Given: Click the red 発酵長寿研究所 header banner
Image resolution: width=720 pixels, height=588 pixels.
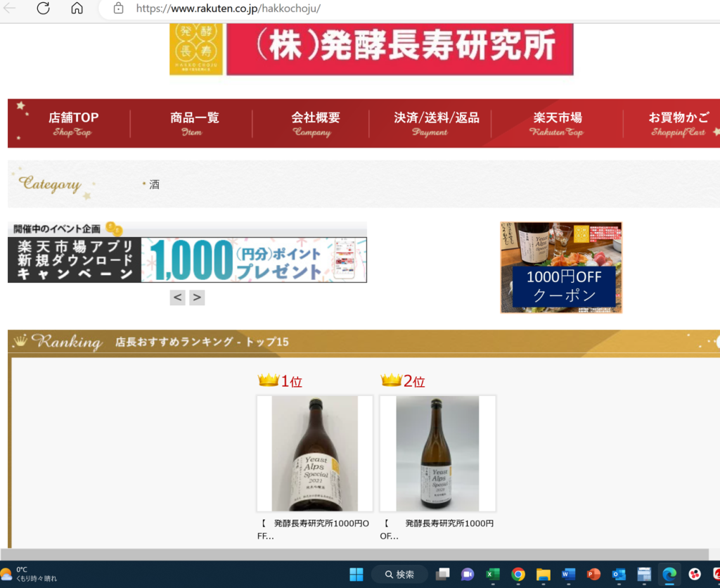Looking at the screenshot, I should [400, 49].
